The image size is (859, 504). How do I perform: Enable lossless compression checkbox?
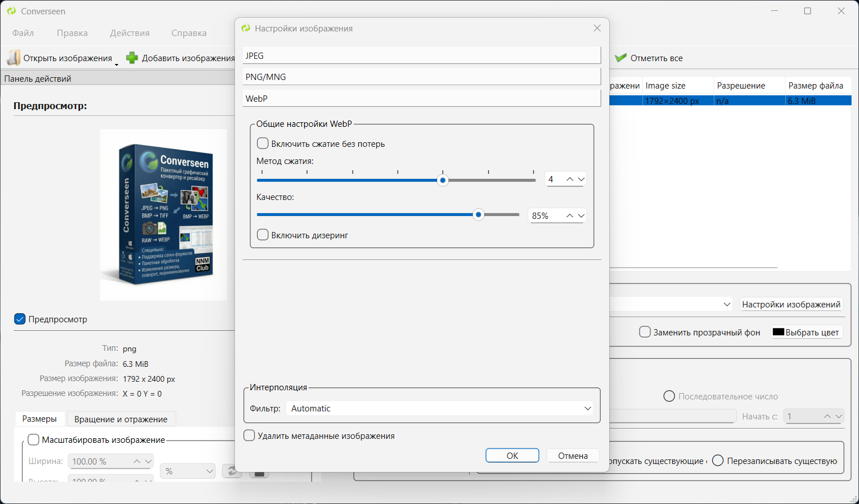coord(263,143)
